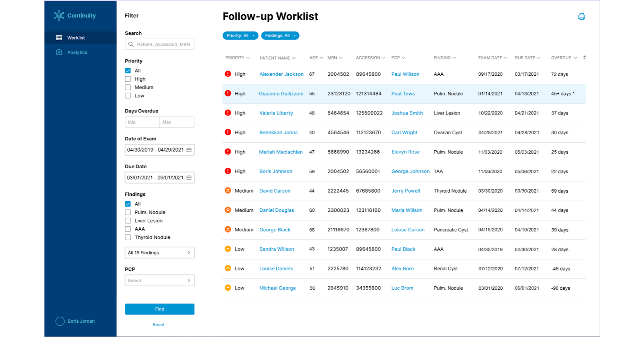
Task: Click low priority icon for Sandra Willson
Action: pyautogui.click(x=228, y=249)
